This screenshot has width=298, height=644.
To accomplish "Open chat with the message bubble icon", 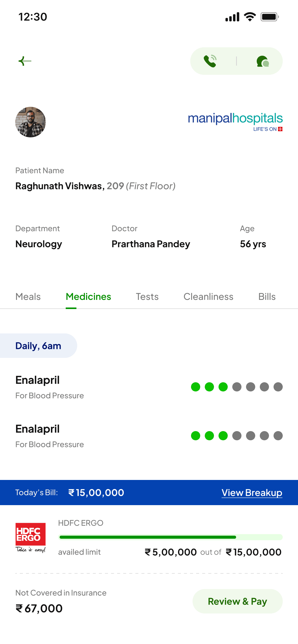I will pyautogui.click(x=263, y=61).
